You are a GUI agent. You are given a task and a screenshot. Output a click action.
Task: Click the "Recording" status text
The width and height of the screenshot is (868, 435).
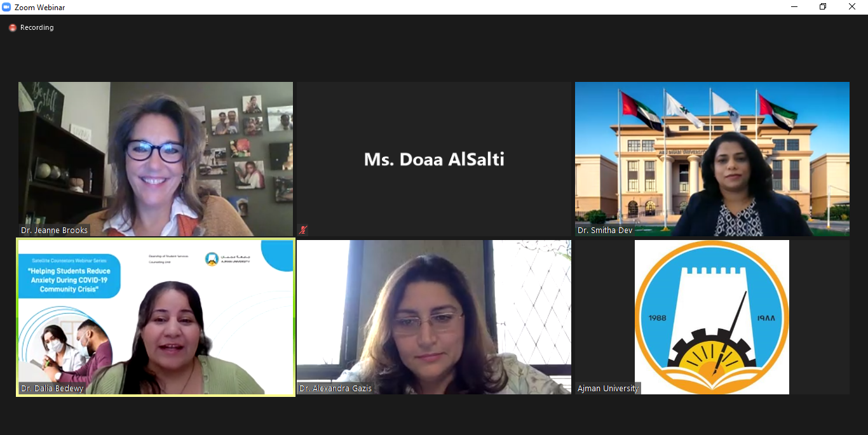[x=37, y=28]
